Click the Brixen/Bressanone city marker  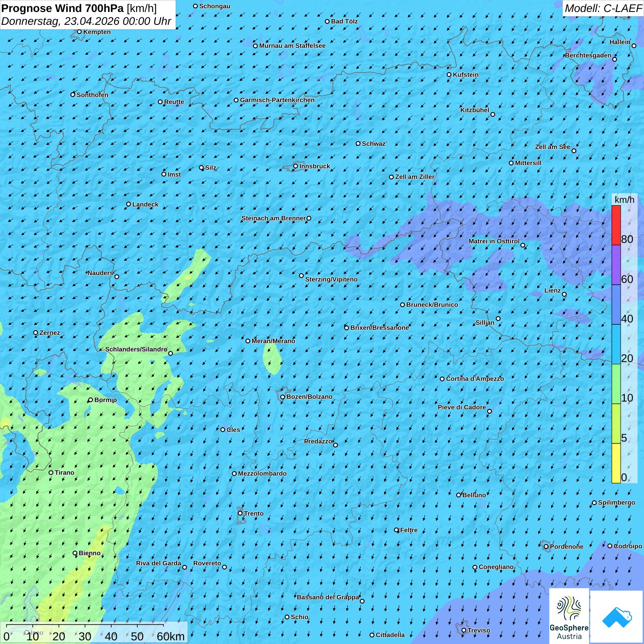[347, 328]
